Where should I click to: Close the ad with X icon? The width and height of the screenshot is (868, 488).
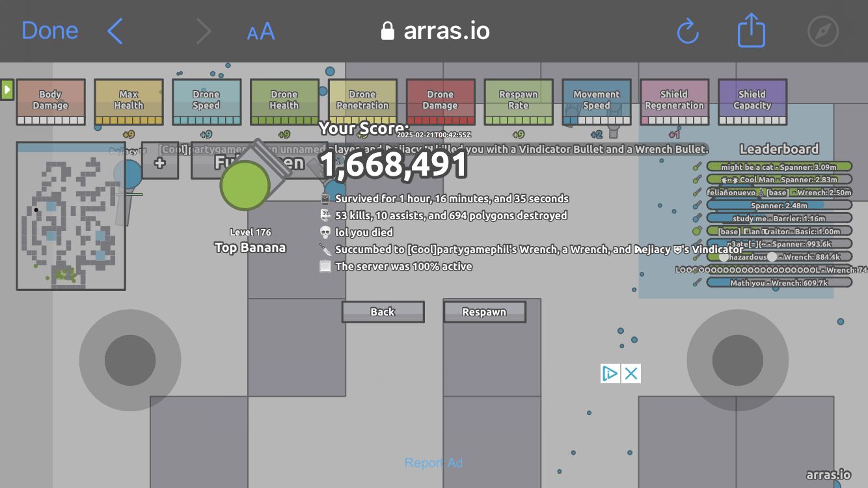631,373
